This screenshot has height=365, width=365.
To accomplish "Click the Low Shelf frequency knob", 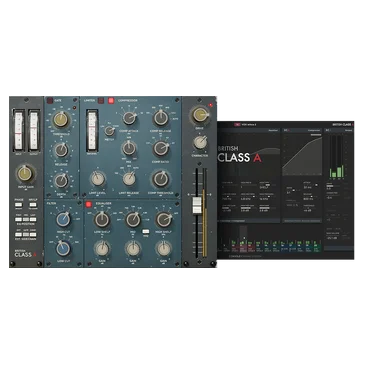I will pos(102,220).
